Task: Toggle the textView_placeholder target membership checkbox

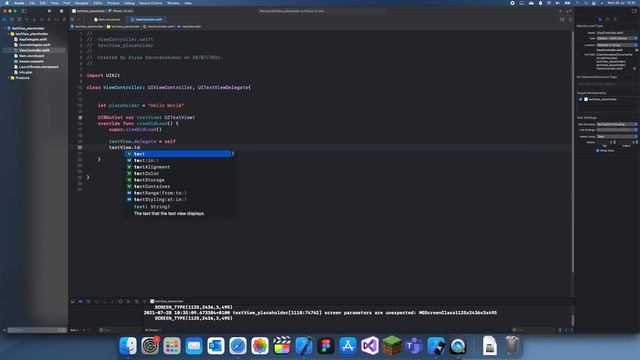Action: [580, 99]
